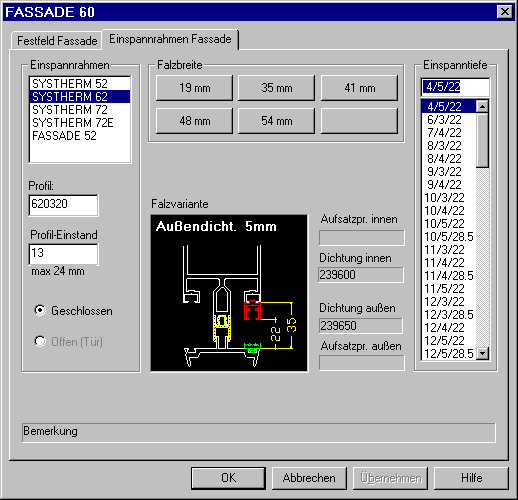Cancel with the Abbrechen button
518x500 pixels.
[309, 478]
